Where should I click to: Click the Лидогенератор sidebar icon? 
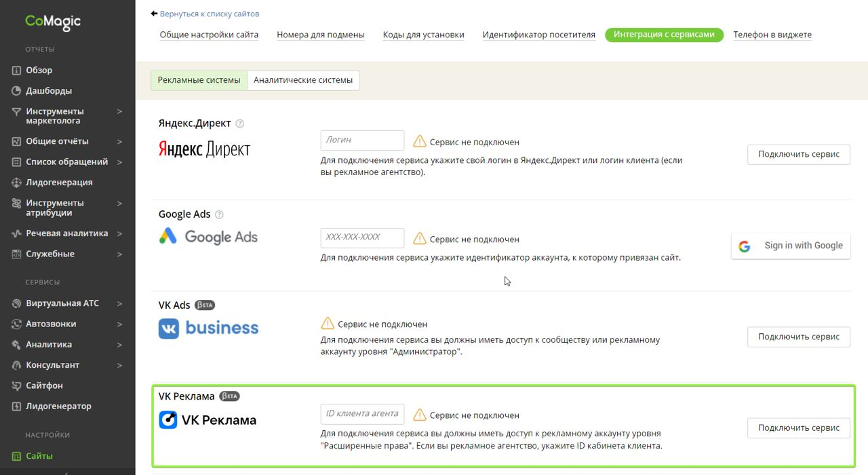tap(17, 406)
